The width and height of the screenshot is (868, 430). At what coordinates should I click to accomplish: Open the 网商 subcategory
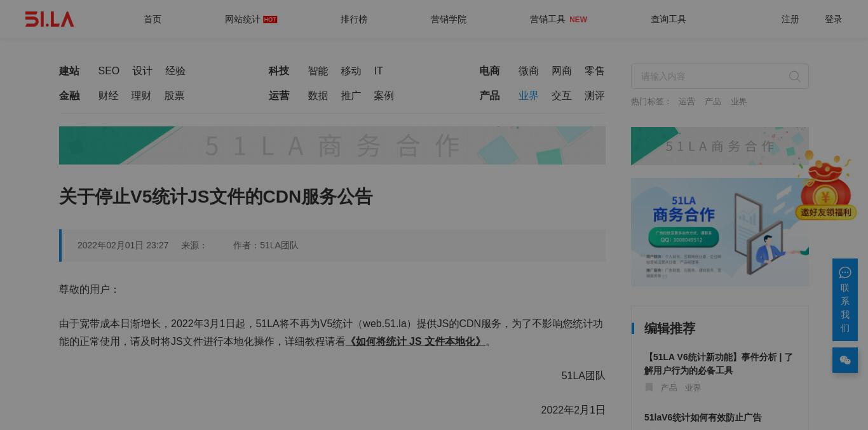pyautogui.click(x=562, y=71)
